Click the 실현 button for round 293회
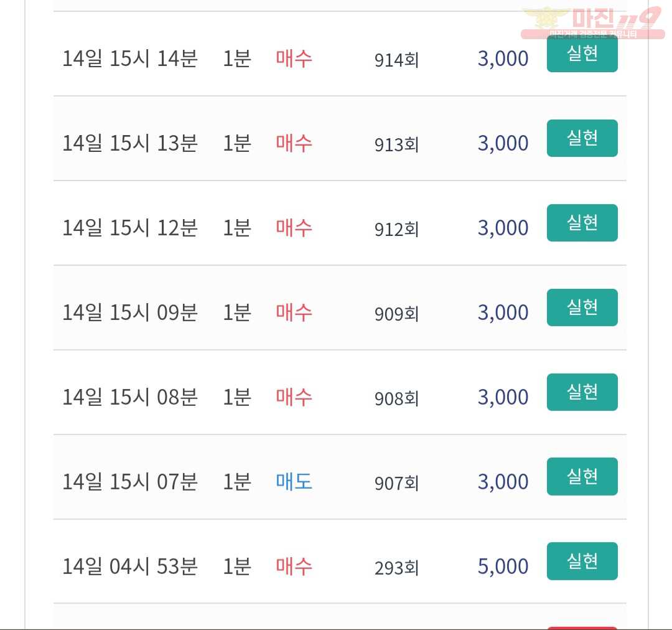 (582, 561)
